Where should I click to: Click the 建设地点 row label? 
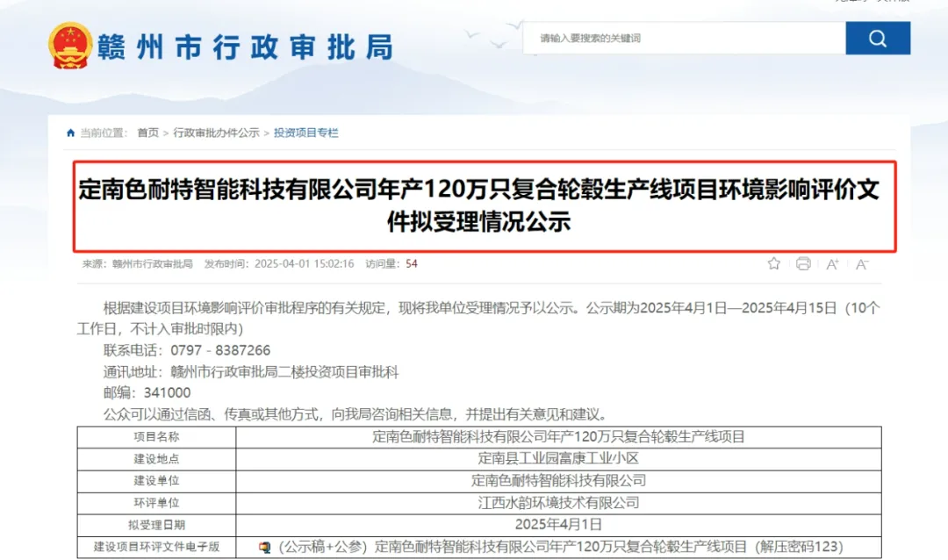[x=156, y=459]
